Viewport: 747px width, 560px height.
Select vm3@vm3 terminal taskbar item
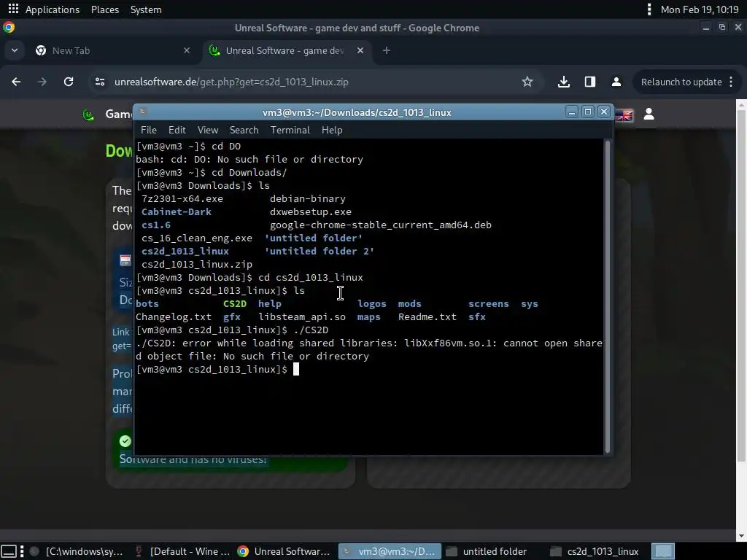click(x=390, y=551)
